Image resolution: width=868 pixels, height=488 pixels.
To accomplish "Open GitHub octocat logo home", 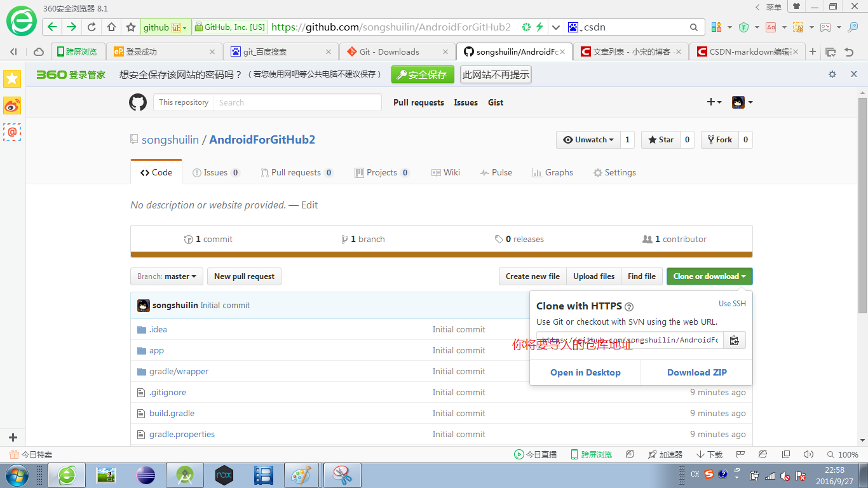I will (138, 102).
